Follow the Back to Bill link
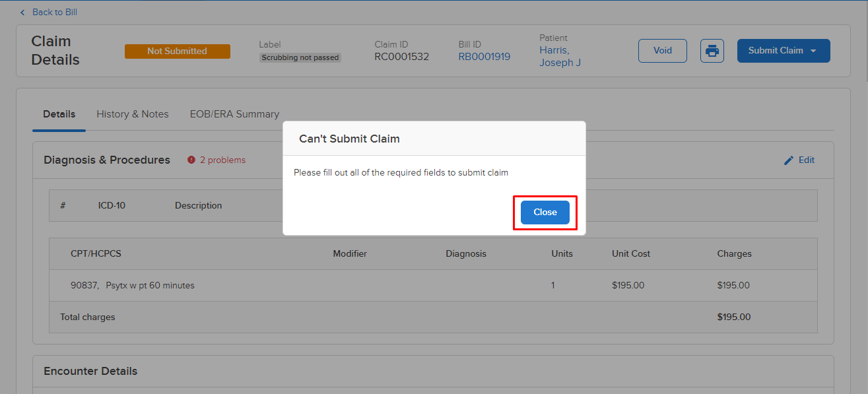This screenshot has height=394, width=868. click(x=53, y=12)
